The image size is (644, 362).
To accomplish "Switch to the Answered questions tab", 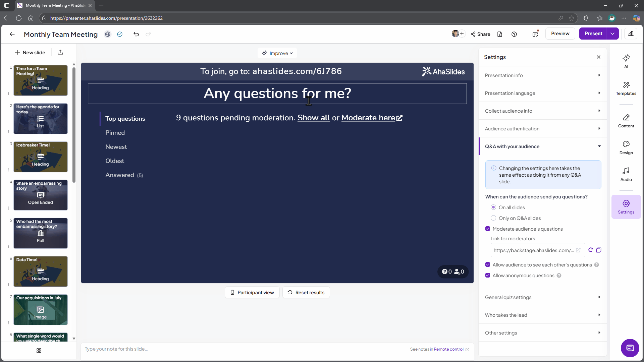I will (x=120, y=175).
